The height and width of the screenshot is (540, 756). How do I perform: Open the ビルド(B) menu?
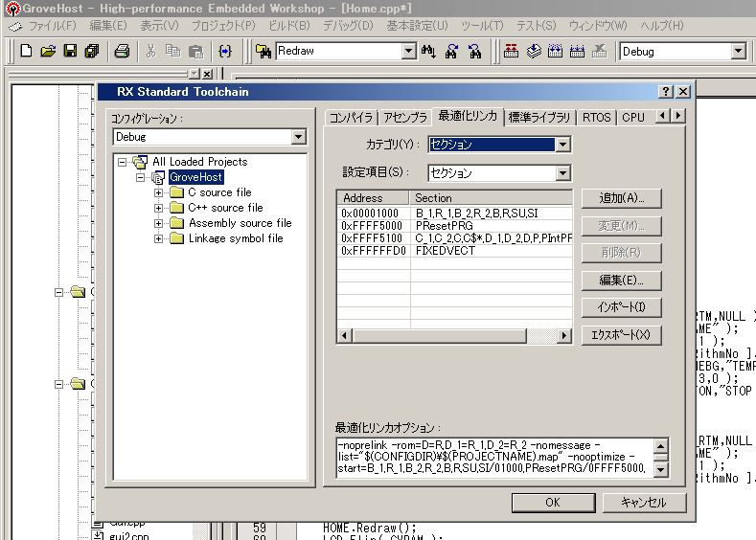coord(289,26)
